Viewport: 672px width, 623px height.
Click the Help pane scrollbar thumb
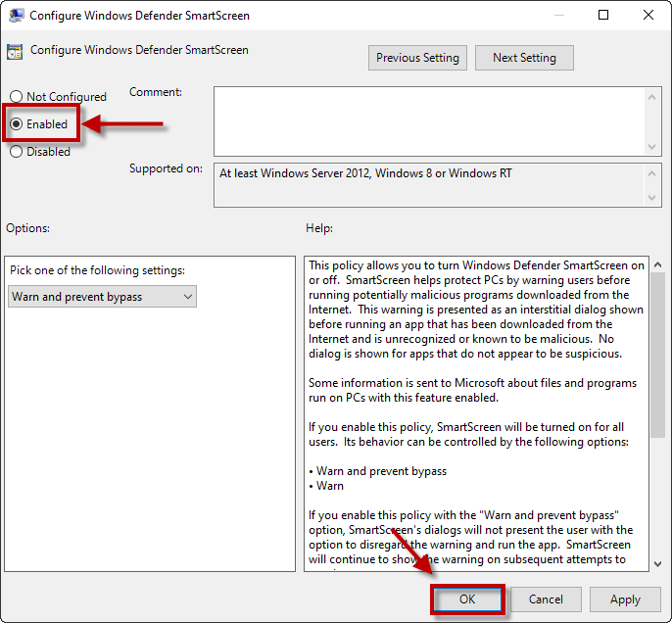tap(657, 355)
